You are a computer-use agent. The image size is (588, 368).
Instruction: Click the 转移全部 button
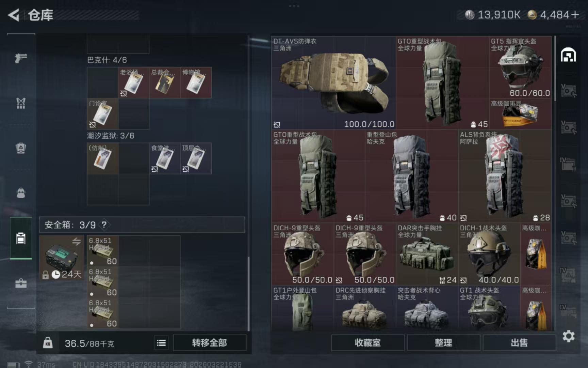209,343
